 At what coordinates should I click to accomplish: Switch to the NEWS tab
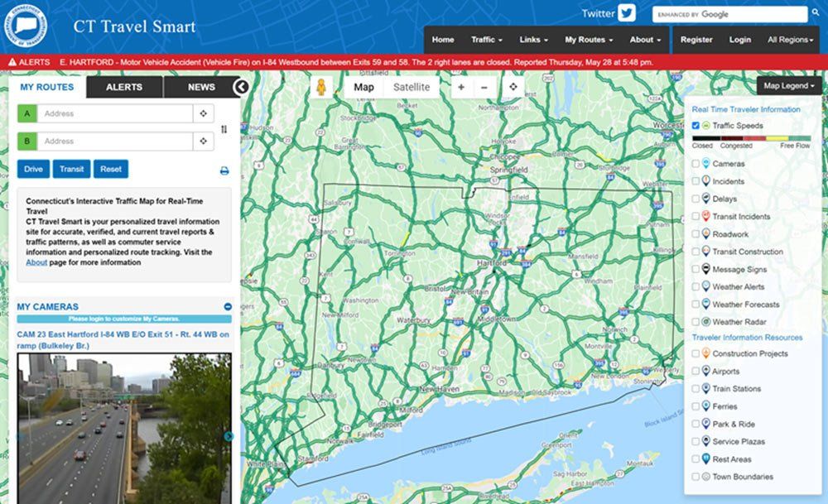(201, 87)
